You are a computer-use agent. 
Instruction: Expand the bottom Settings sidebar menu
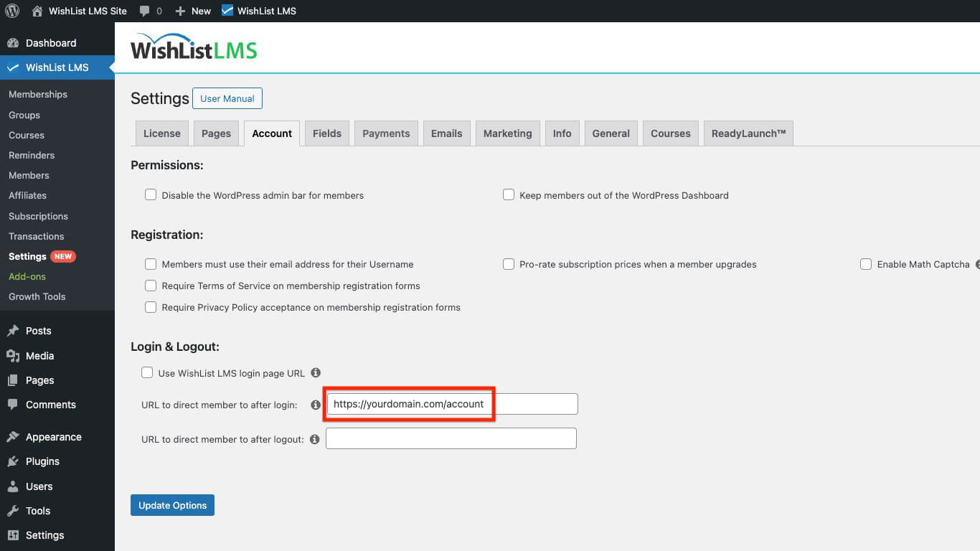[45, 534]
